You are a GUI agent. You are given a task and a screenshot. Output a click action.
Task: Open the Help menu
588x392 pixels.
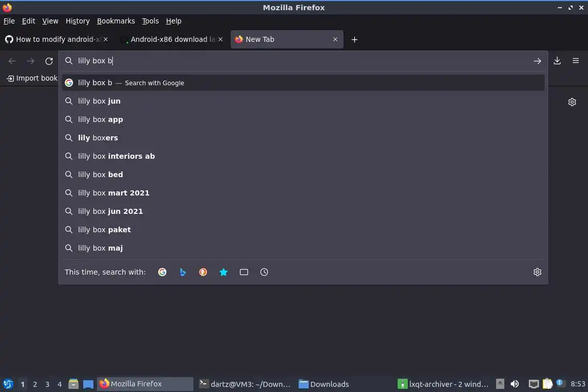point(174,21)
